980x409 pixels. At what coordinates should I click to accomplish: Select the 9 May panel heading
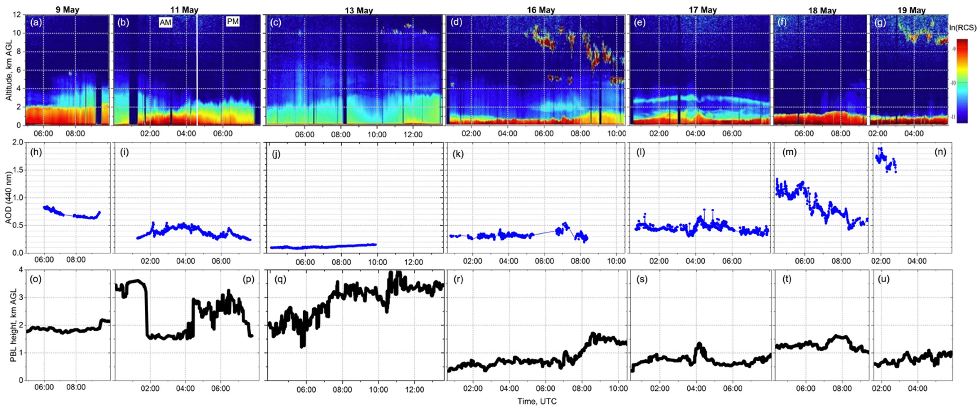pyautogui.click(x=67, y=9)
